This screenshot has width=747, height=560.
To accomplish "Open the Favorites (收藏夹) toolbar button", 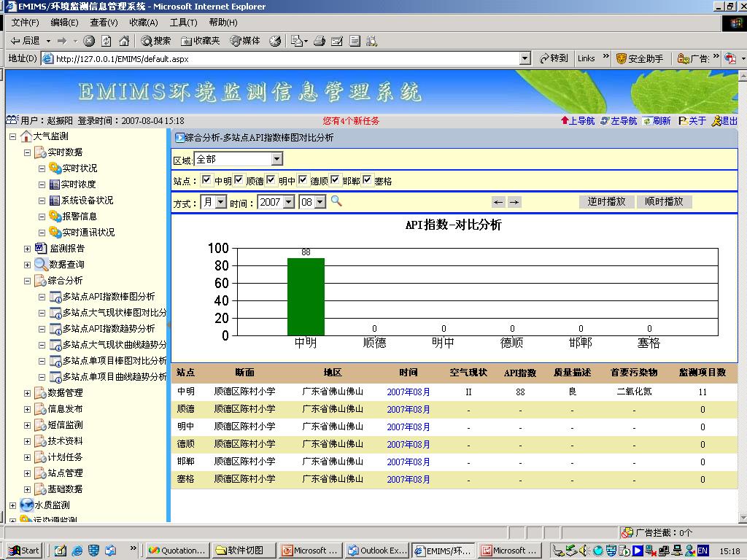I will tap(201, 41).
